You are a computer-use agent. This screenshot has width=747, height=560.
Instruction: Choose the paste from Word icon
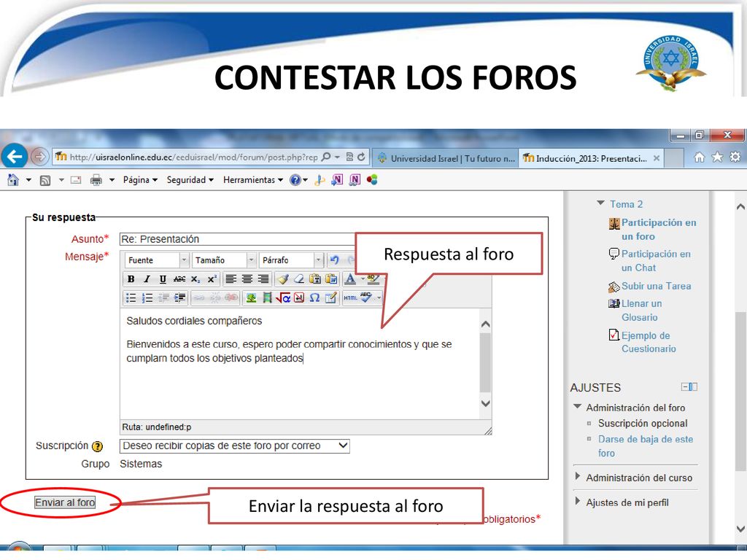click(x=331, y=279)
